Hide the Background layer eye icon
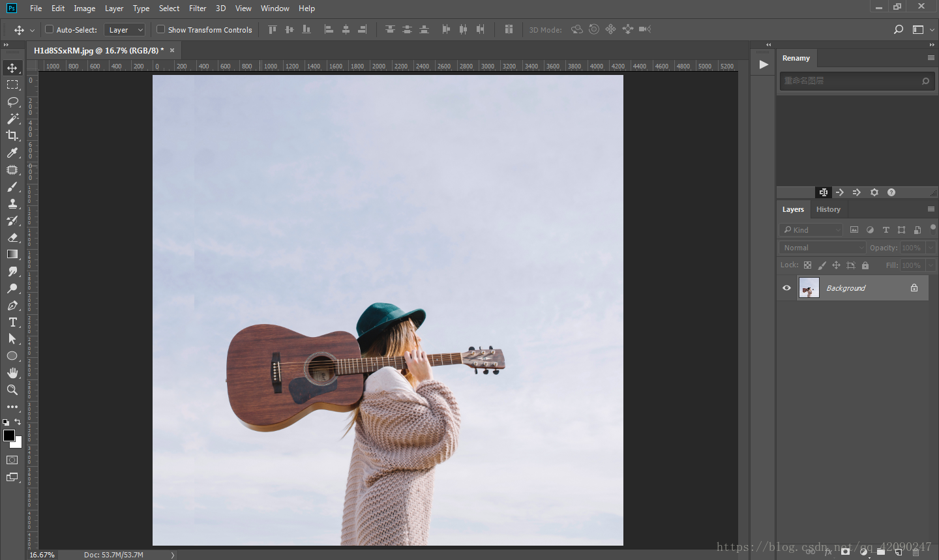The height and width of the screenshot is (560, 939). pos(786,287)
